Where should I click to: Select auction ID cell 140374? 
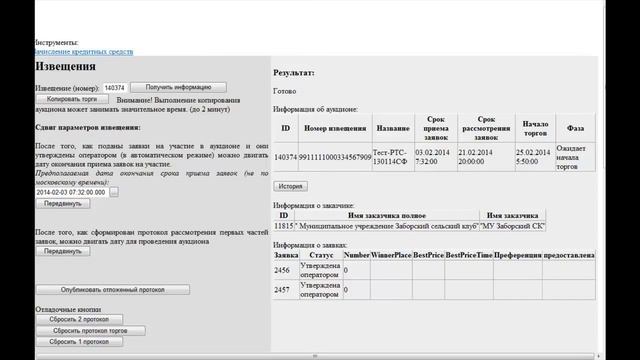pyautogui.click(x=285, y=157)
